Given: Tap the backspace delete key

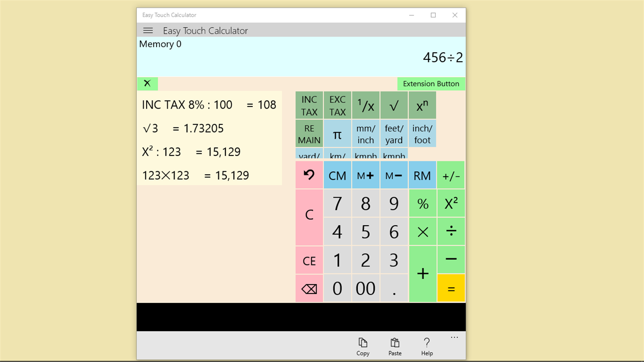Looking at the screenshot, I should [x=309, y=289].
